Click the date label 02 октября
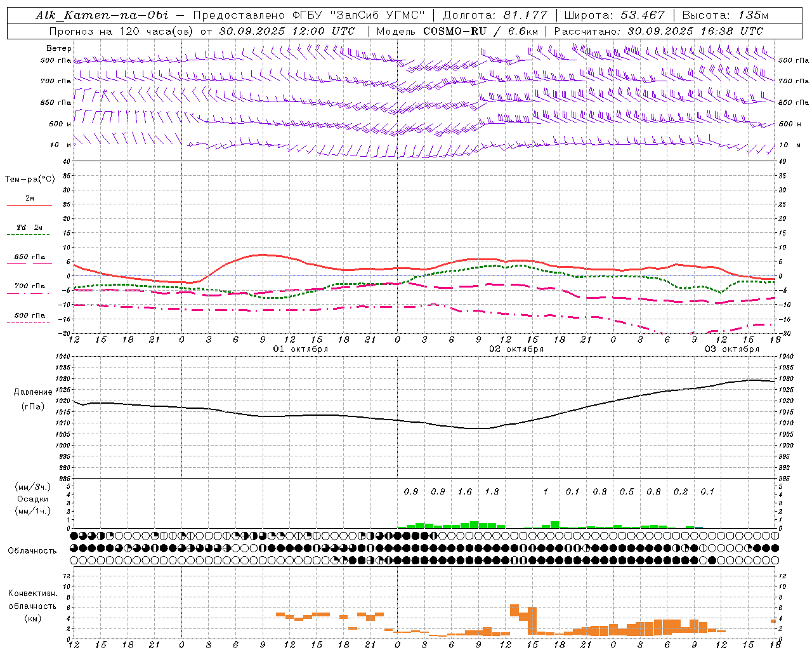Screen dimensions: 812x650 pos(516,349)
